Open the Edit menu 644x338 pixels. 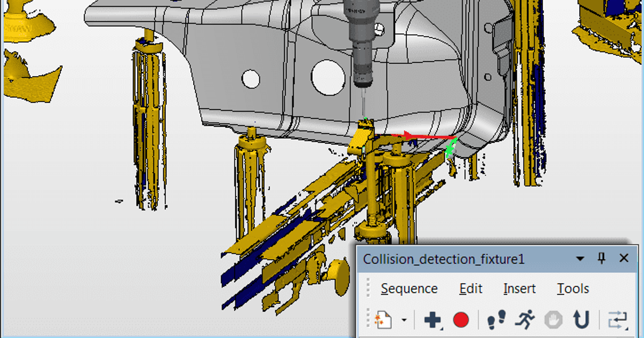pos(471,289)
